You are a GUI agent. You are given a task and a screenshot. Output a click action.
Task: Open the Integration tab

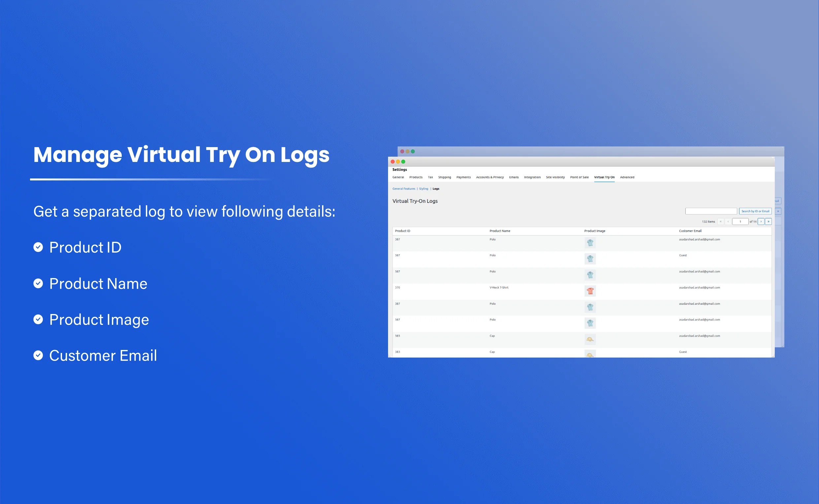[x=532, y=177]
